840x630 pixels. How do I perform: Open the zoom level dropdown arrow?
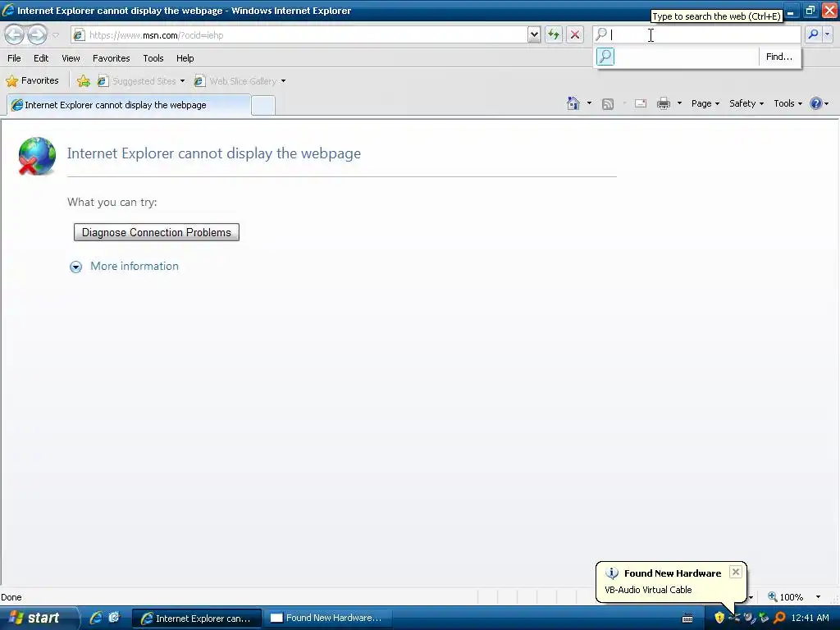tap(818, 597)
